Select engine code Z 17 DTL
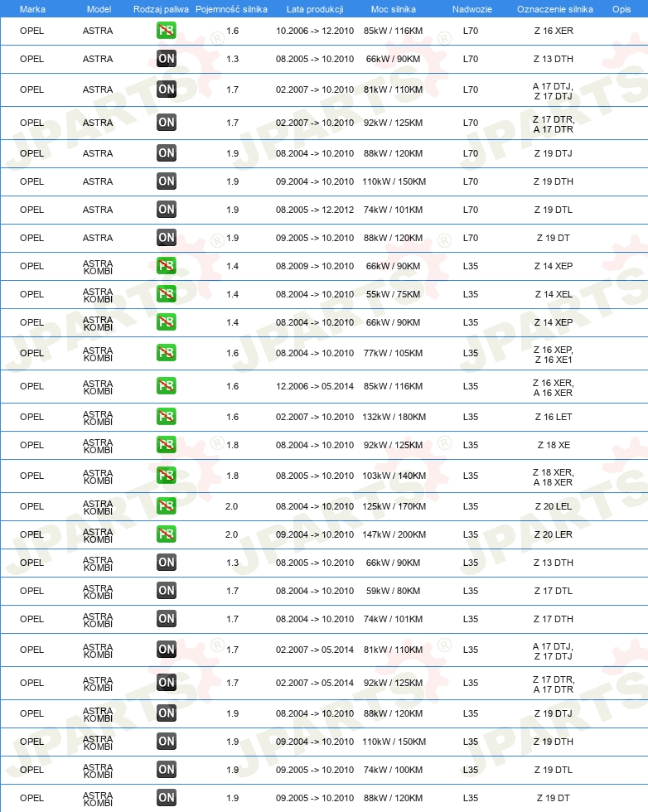 pos(554,591)
